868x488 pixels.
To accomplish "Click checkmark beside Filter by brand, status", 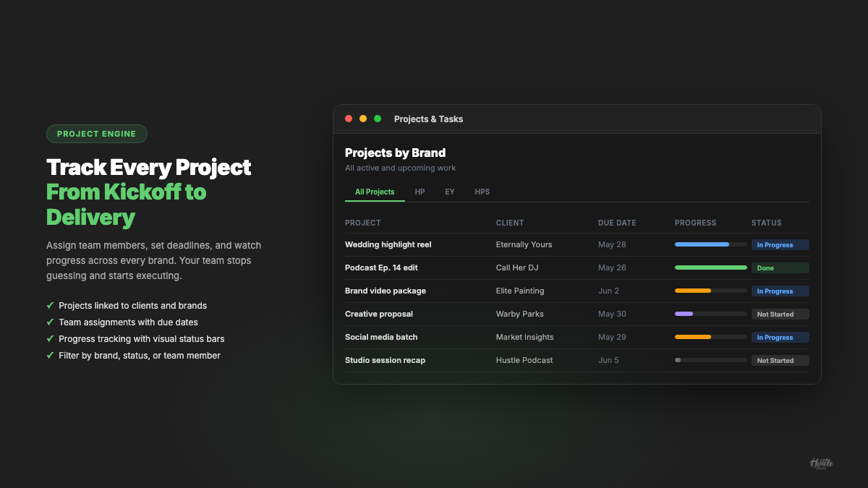I will (50, 355).
